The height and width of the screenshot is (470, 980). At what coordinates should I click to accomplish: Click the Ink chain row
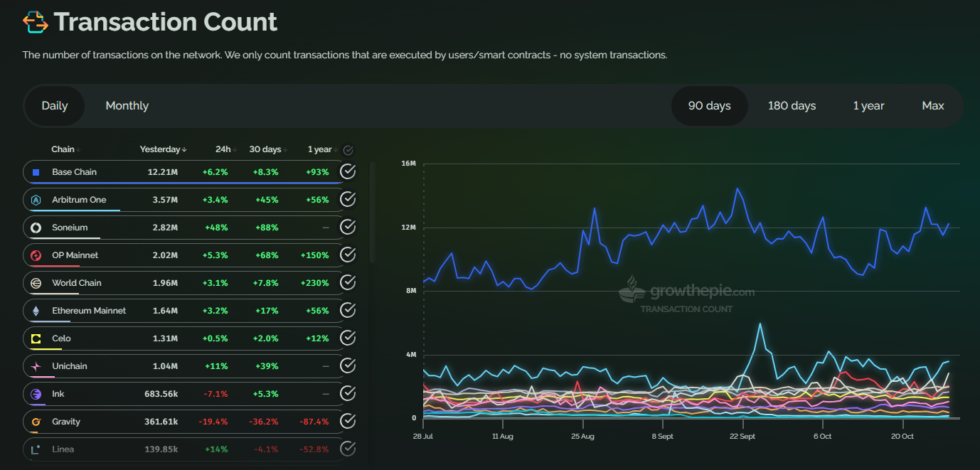(x=178, y=394)
